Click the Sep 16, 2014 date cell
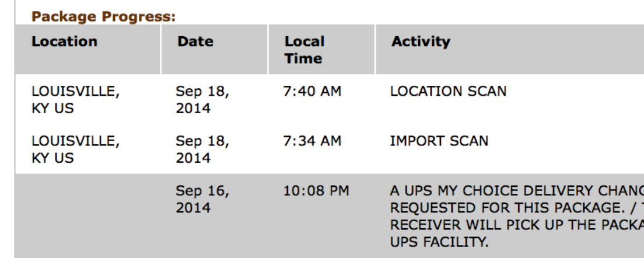 [x=202, y=199]
